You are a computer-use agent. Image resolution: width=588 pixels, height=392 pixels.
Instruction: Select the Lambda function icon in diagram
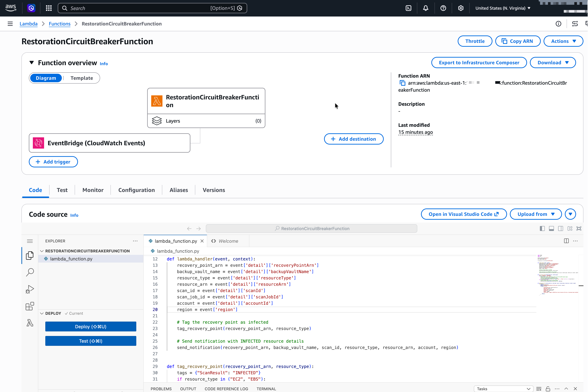click(x=157, y=101)
